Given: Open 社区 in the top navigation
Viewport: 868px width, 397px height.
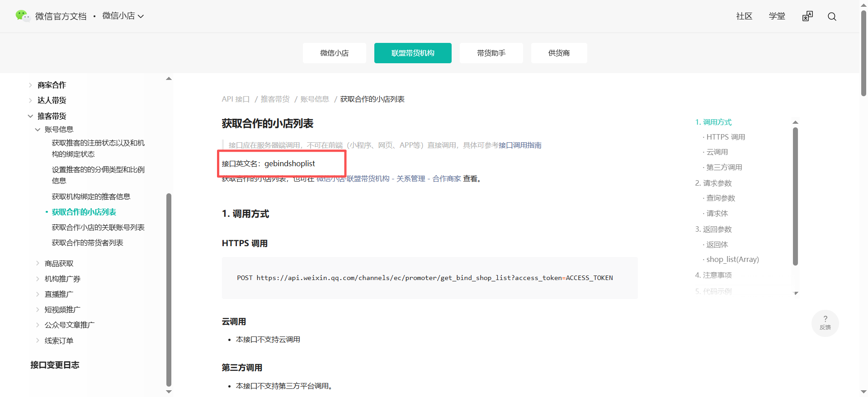Looking at the screenshot, I should pyautogui.click(x=744, y=16).
